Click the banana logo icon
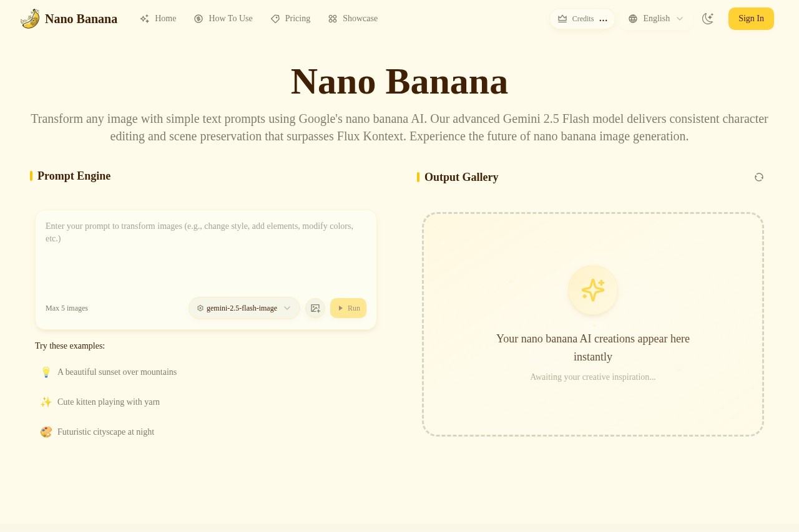This screenshot has height=532, width=799. click(x=29, y=18)
